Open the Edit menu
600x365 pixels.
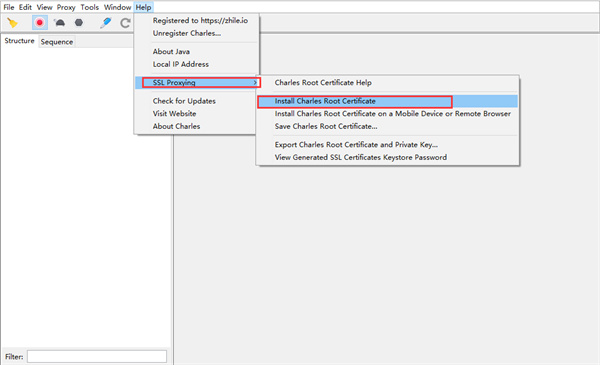coord(25,7)
